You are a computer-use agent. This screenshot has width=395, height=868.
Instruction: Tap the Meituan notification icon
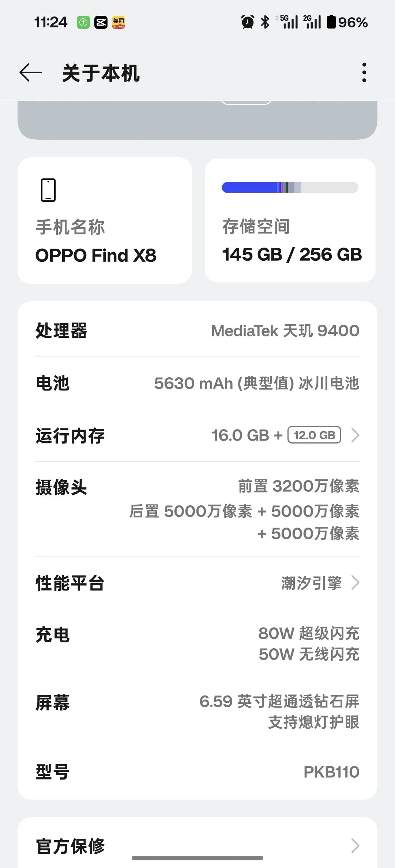[118, 22]
